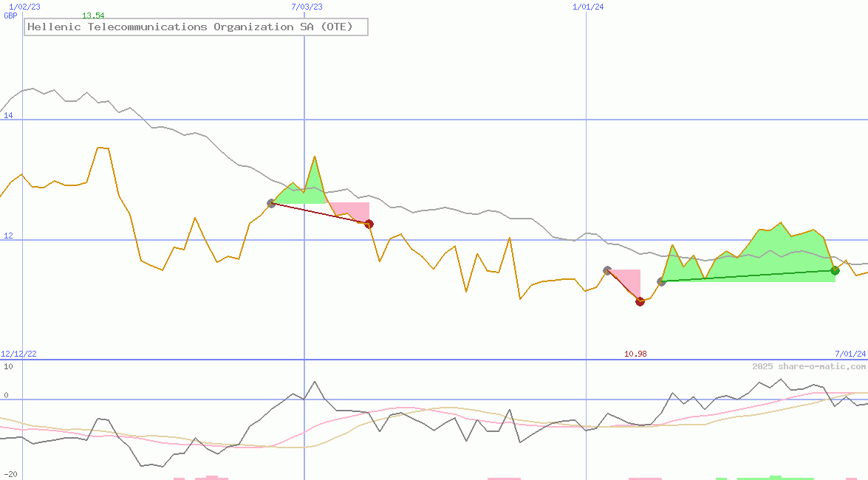Open the share-o-matic.com watermark link
Viewport: 868px width, 480px height.
coord(809,367)
